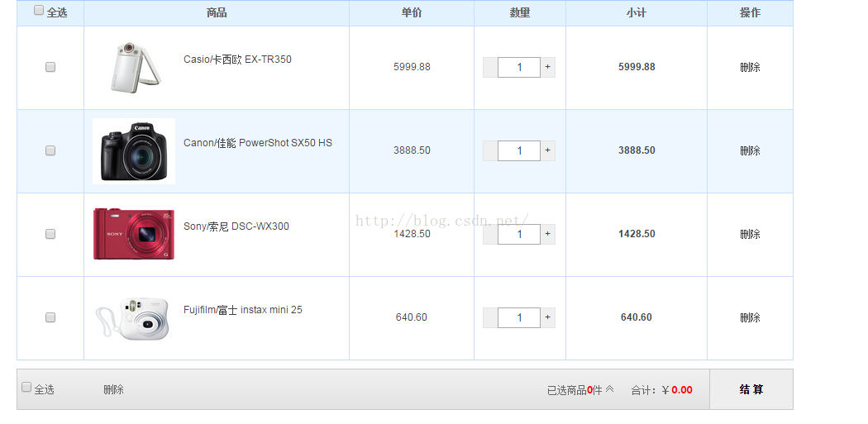The image size is (868, 424).
Task: Increase quantity of Sony DSC-WX300 with plus
Action: [x=547, y=234]
